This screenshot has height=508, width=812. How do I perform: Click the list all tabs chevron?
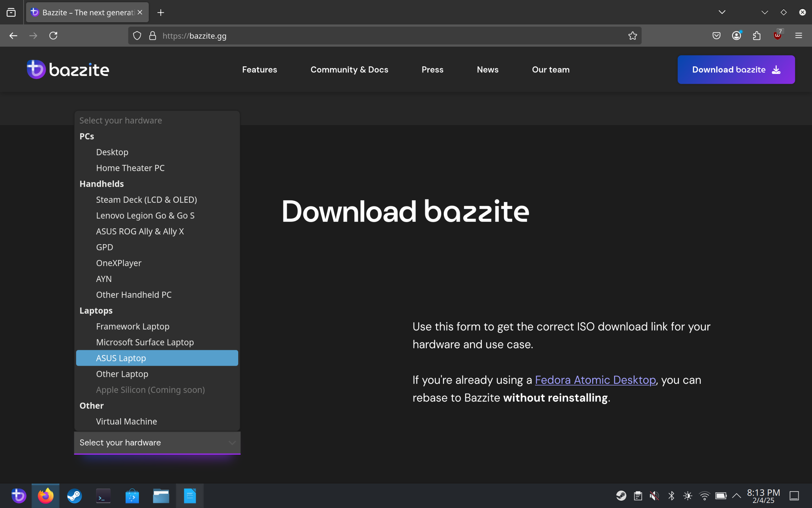click(722, 12)
